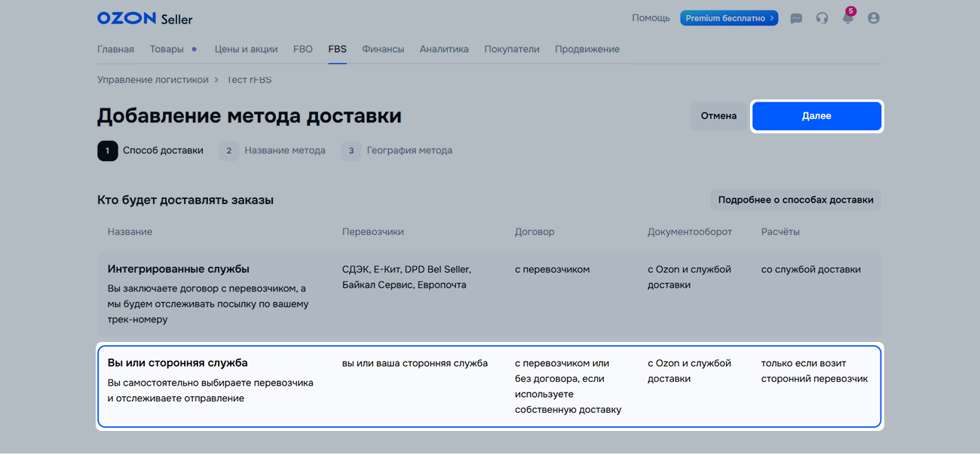The height and width of the screenshot is (455, 980).
Task: Go to the Финансы section
Action: click(383, 49)
